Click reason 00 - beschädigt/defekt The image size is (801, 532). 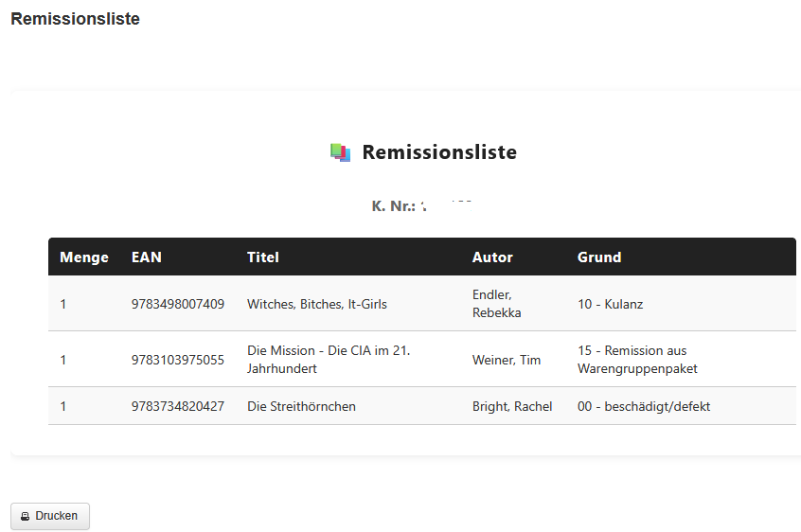[644, 406]
